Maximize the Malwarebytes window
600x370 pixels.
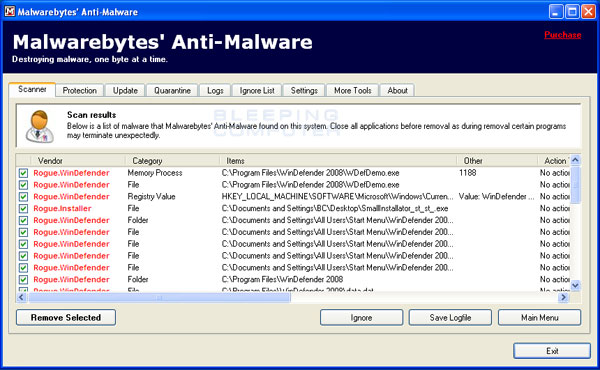(x=572, y=11)
